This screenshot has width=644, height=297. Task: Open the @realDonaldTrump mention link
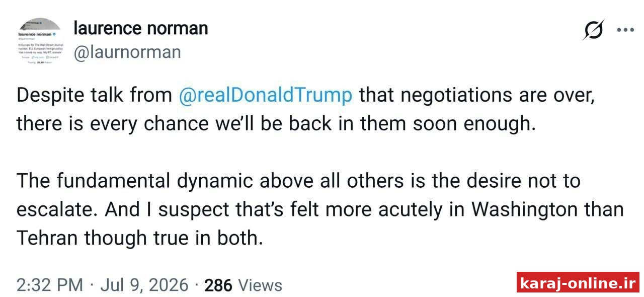coord(266,96)
